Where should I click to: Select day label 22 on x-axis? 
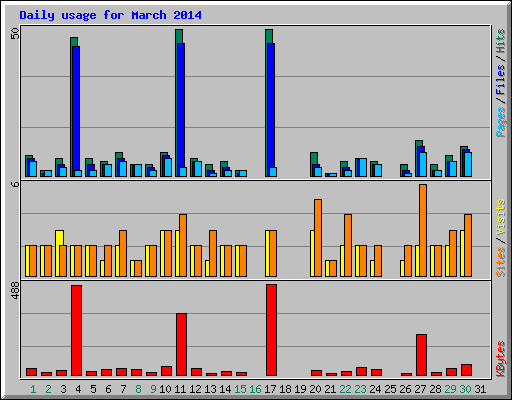(x=345, y=389)
